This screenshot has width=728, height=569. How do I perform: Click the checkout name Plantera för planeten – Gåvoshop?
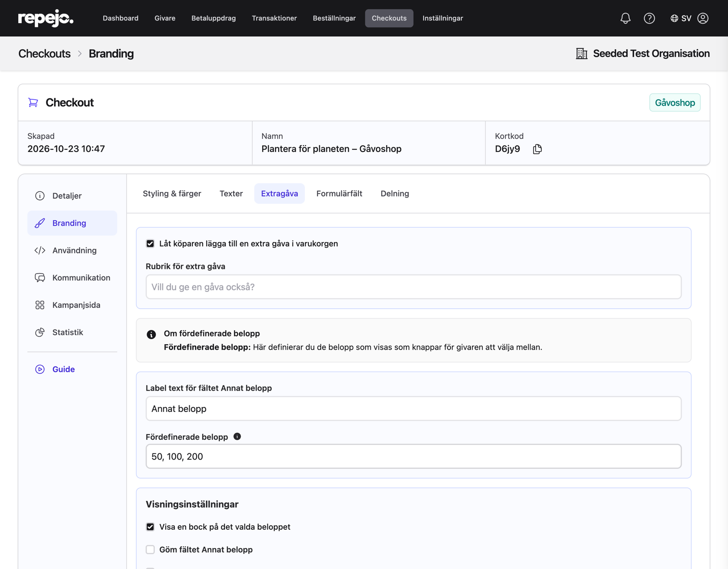click(x=331, y=149)
